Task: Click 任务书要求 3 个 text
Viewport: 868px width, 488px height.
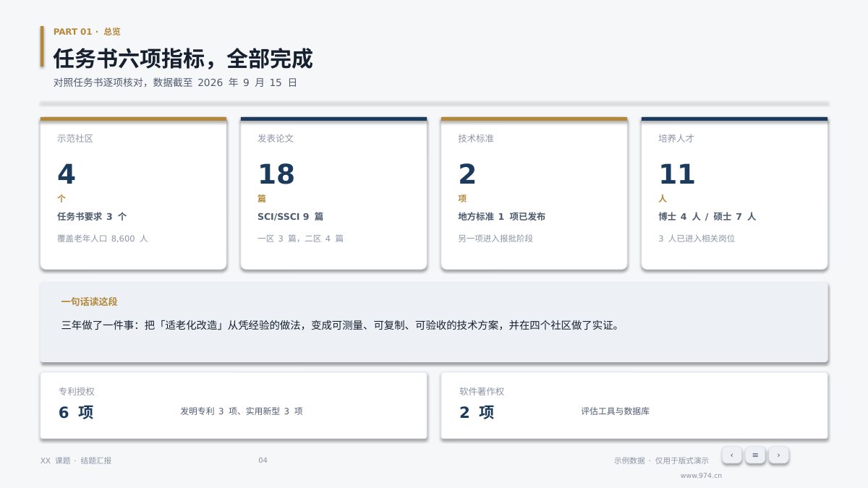Action: coord(92,216)
